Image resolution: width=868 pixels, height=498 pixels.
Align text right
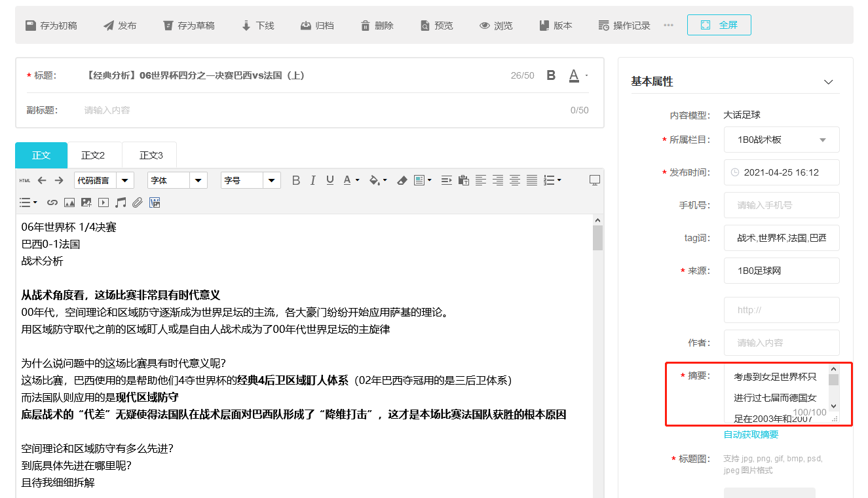(x=498, y=180)
